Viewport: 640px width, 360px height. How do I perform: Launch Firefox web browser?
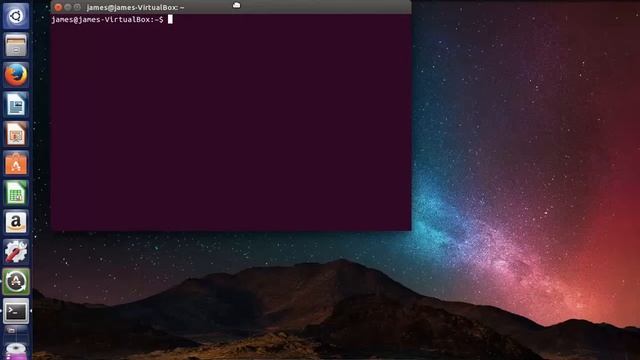tap(16, 75)
